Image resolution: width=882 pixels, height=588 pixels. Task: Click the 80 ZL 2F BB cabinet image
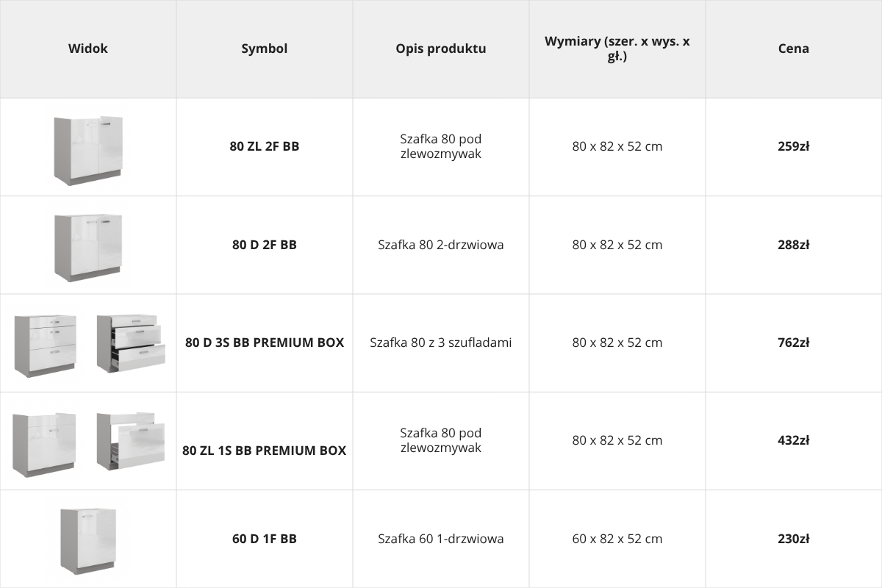pyautogui.click(x=88, y=150)
